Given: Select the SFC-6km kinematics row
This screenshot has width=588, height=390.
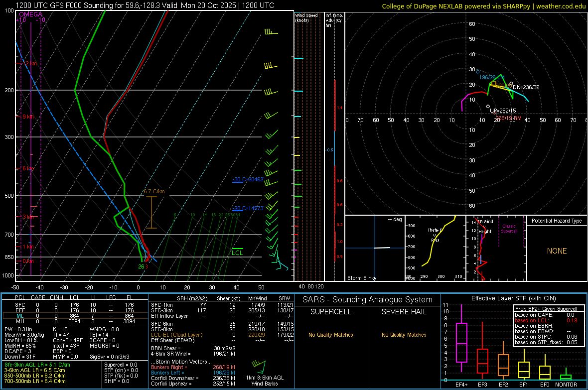Looking at the screenshot, I should [222, 324].
